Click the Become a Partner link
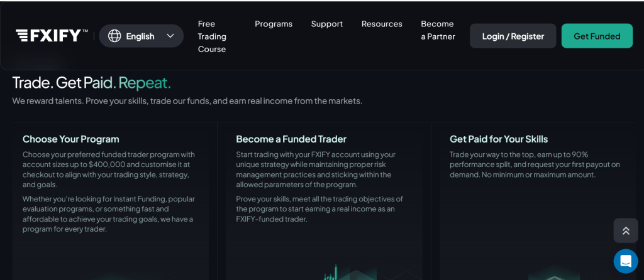Image resolution: width=644 pixels, height=280 pixels. pos(438,30)
